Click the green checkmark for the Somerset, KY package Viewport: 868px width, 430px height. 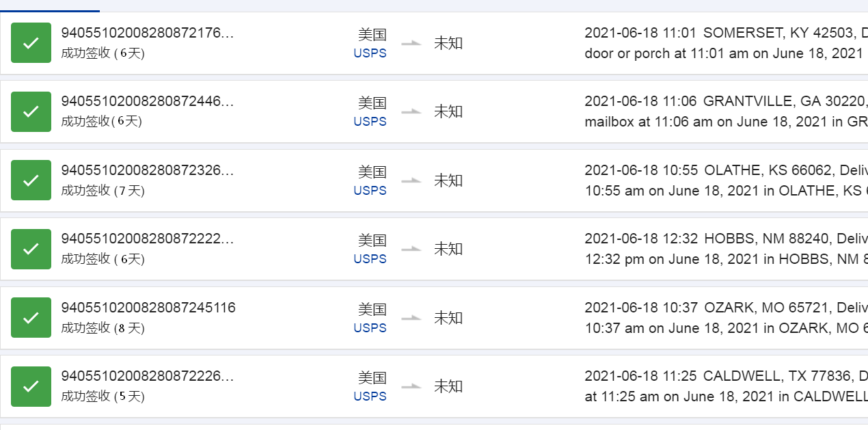(31, 43)
